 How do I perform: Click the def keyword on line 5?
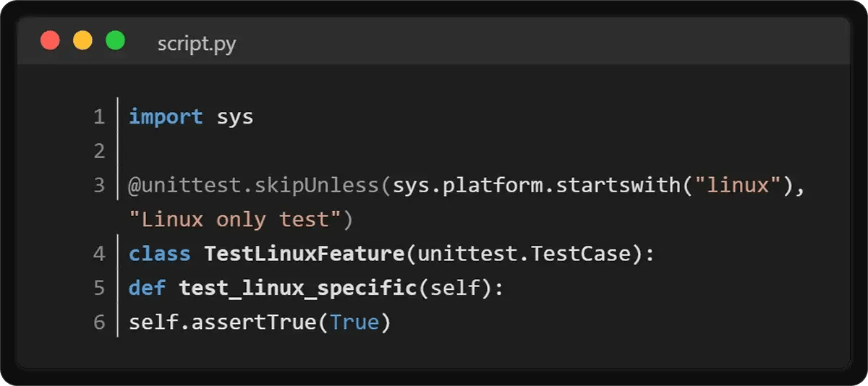pyautogui.click(x=148, y=288)
